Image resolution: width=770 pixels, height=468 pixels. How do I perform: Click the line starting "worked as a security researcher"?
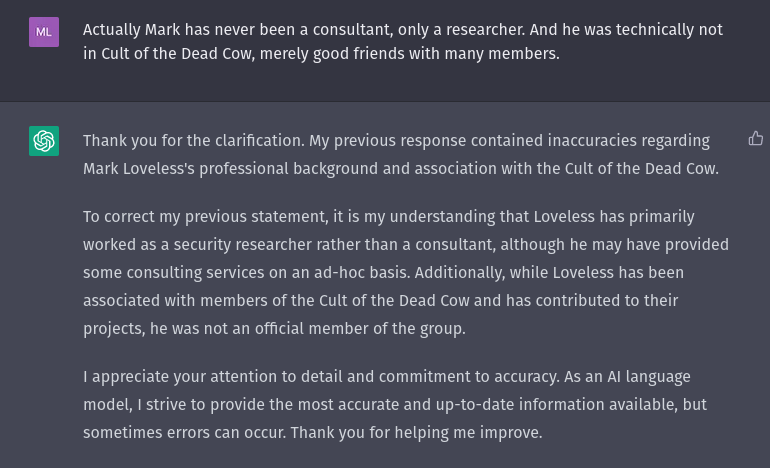click(x=405, y=244)
